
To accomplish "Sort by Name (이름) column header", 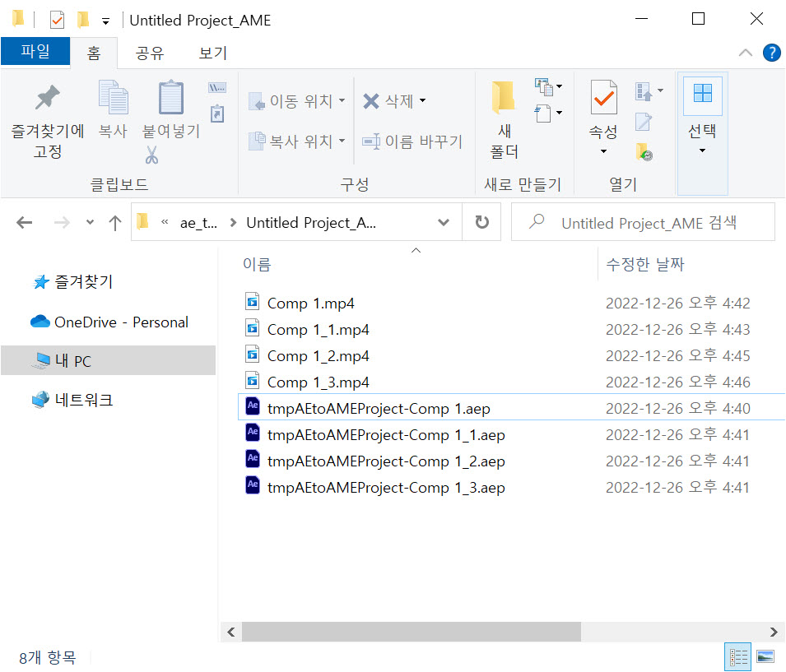I will 257,264.
